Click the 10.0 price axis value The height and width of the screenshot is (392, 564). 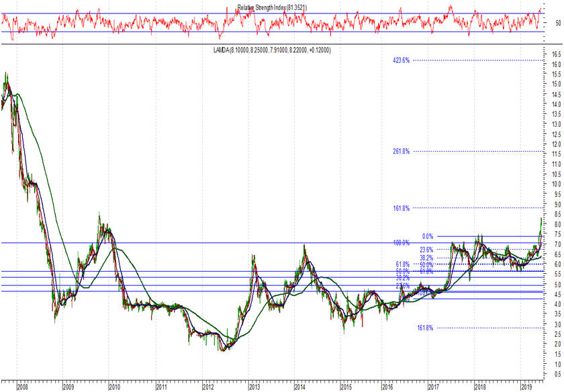pyautogui.click(x=556, y=184)
